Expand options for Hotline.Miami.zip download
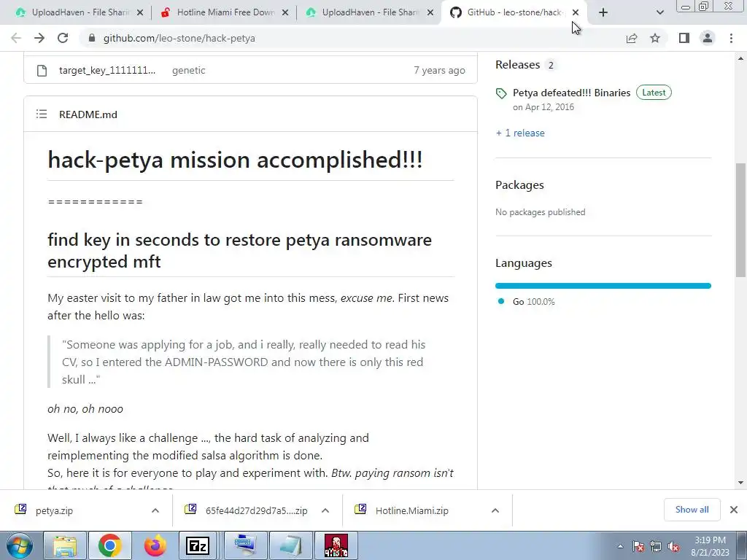The height and width of the screenshot is (560, 747). pyautogui.click(x=495, y=510)
